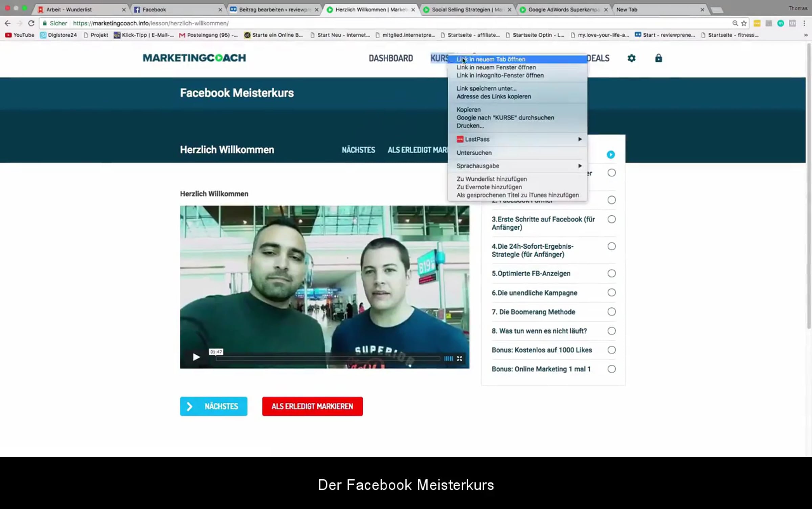
Task: Click the blue play circle on the current lesson
Action: pyautogui.click(x=611, y=155)
